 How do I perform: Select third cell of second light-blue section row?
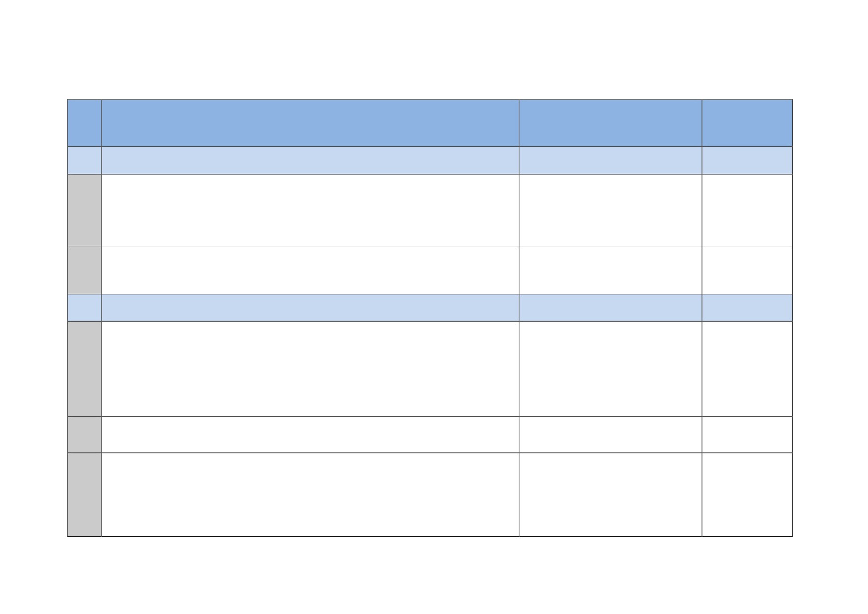click(x=610, y=308)
